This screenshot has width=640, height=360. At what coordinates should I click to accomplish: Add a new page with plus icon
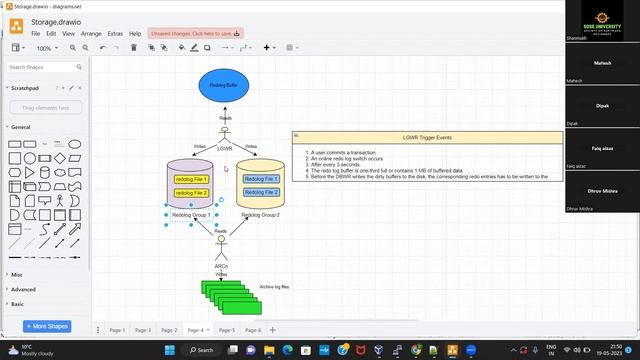point(272,330)
